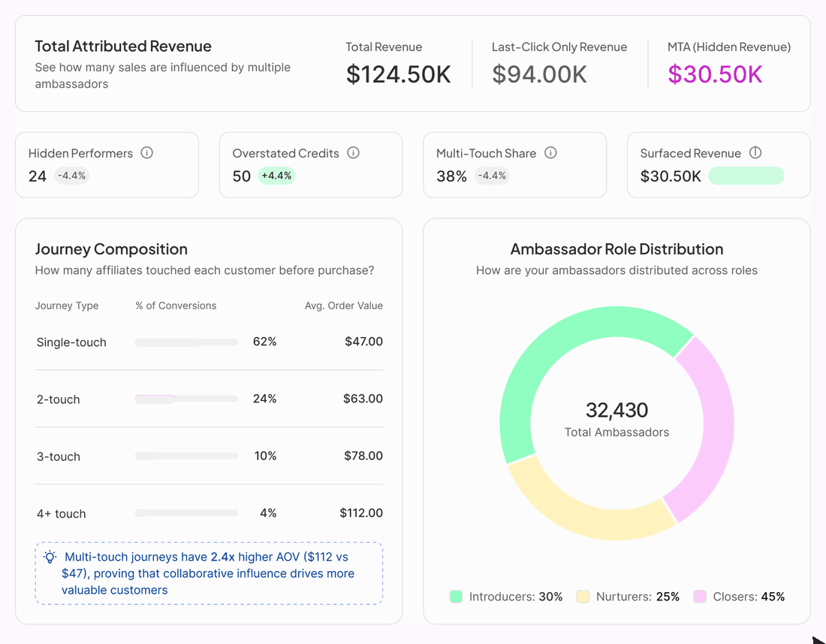Click the Multi-Touch Share -4.4% badge
Screen dimensions: 826x644
point(492,176)
